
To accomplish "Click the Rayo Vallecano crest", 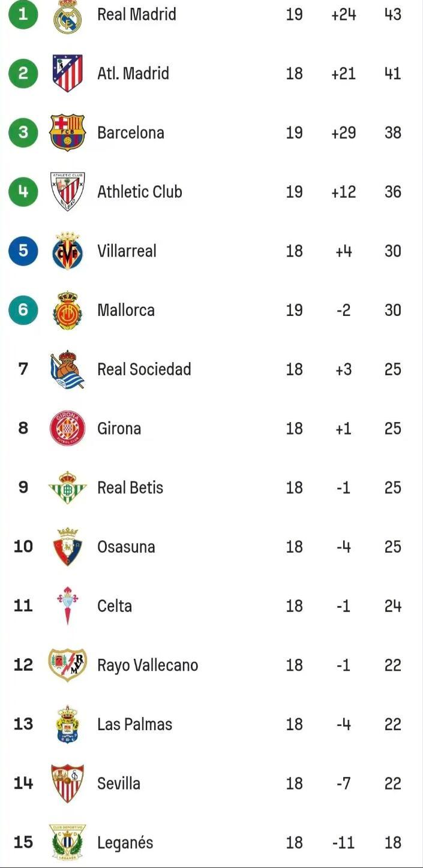I will click(x=67, y=665).
